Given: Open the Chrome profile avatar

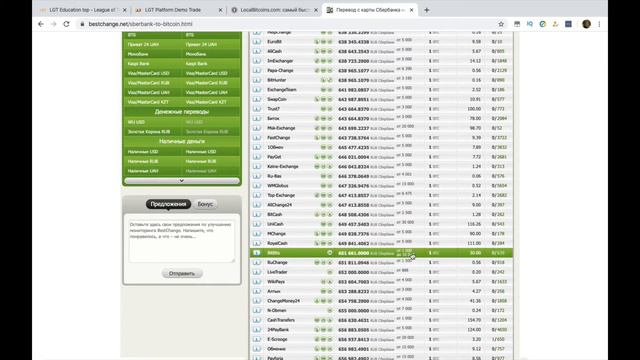Looking at the screenshot, I should click(x=587, y=24).
